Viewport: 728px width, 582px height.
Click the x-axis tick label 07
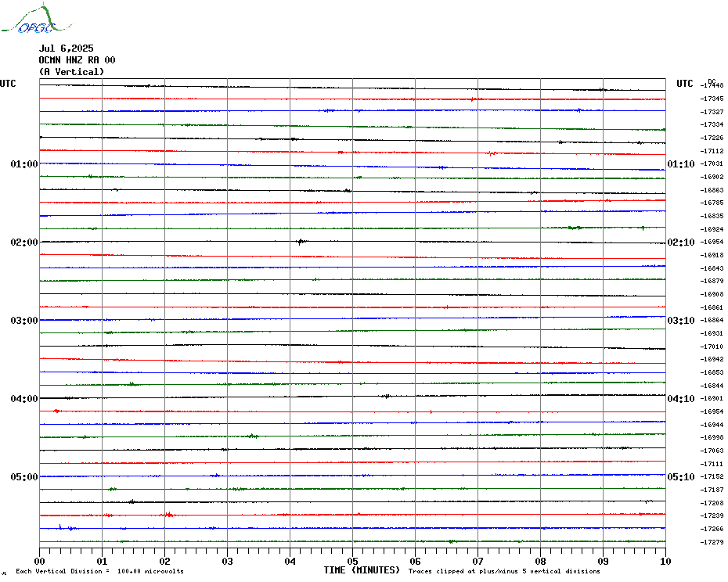click(478, 562)
